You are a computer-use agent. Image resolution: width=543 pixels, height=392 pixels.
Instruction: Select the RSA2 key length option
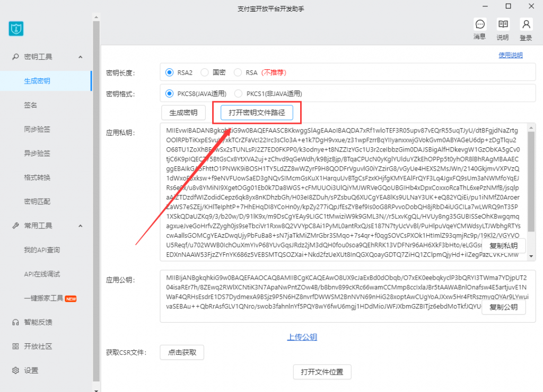pyautogui.click(x=169, y=73)
